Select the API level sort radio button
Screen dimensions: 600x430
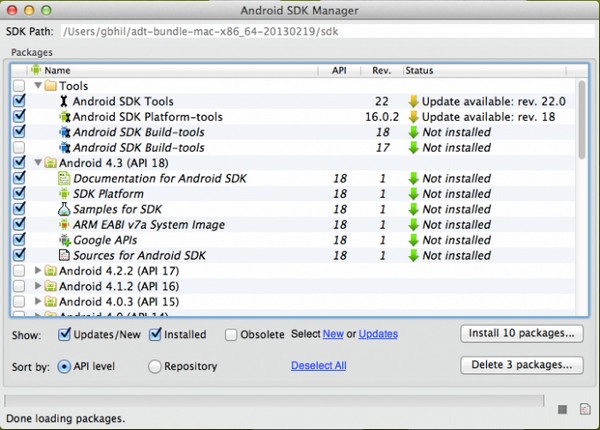tap(64, 366)
